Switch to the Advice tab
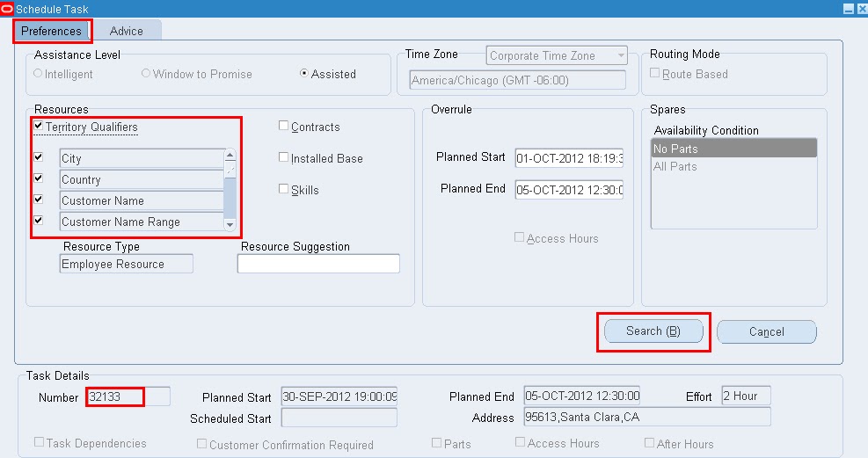 [127, 31]
